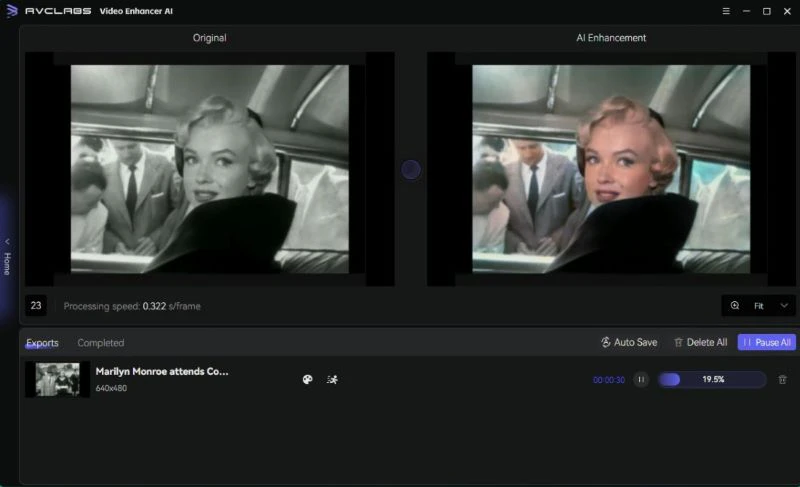This screenshot has width=800, height=487.
Task: Click the Delete All button
Action: [701, 342]
